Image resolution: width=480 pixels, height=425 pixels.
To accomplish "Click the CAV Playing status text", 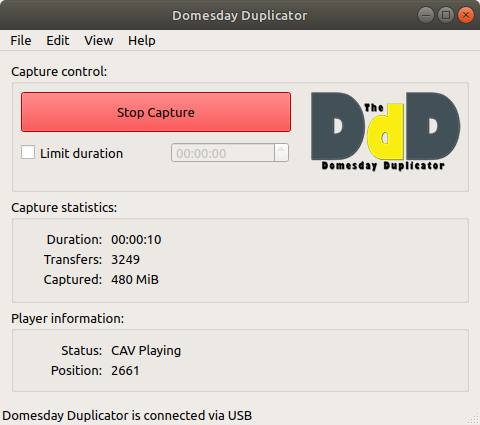I will 146,351.
